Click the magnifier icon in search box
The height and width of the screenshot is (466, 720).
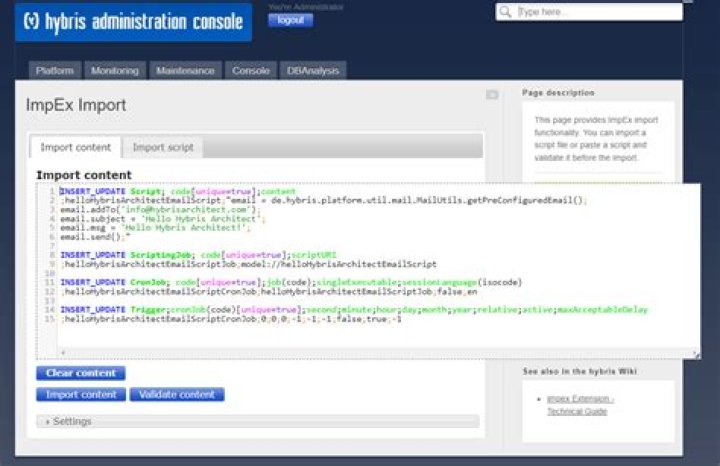506,12
